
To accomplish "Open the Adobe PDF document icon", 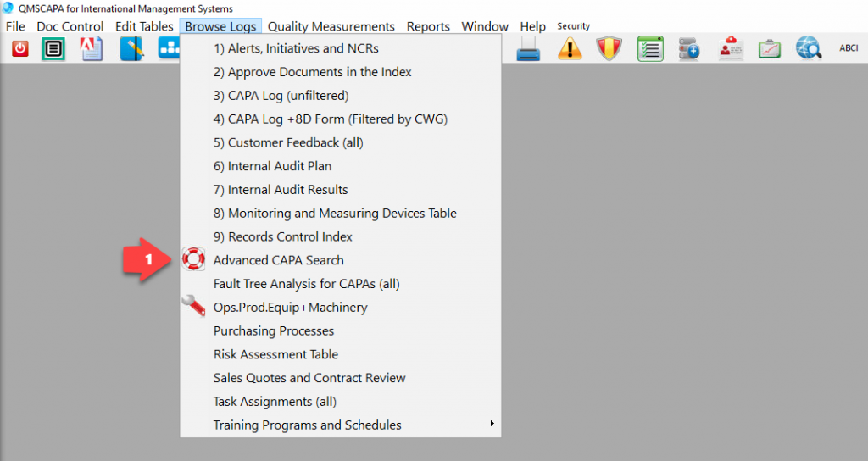I will click(92, 48).
